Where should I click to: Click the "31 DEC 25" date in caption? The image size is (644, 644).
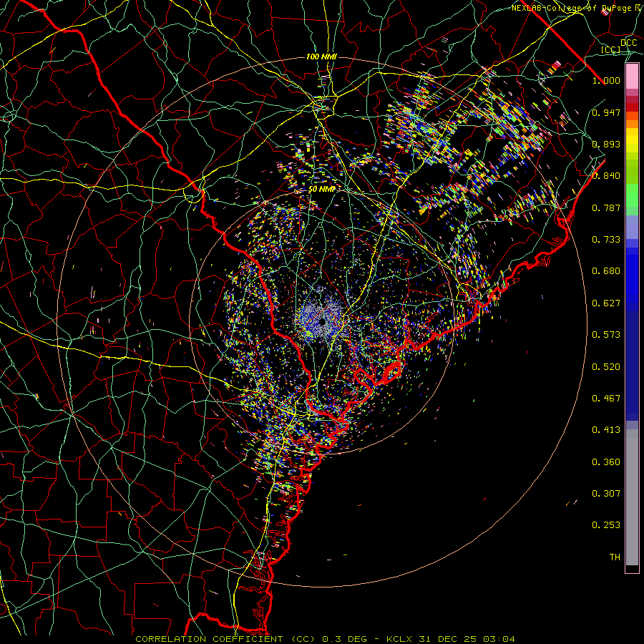tap(447, 639)
